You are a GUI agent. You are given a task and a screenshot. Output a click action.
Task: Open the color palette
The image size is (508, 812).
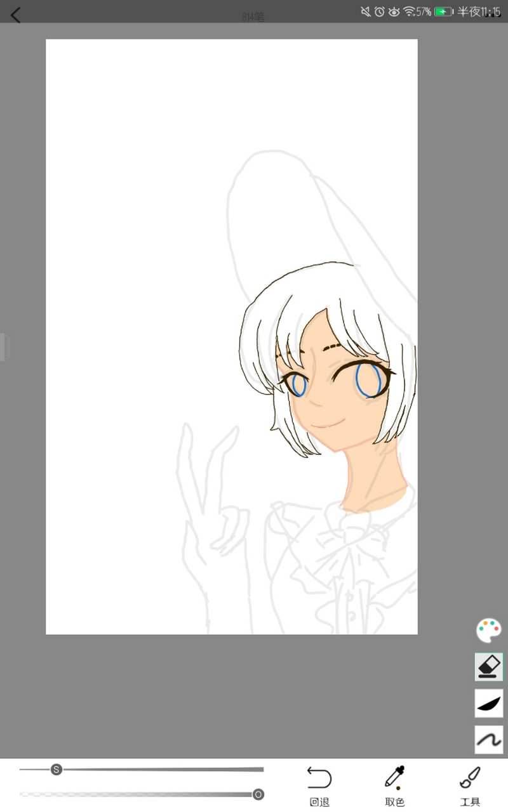(x=488, y=631)
